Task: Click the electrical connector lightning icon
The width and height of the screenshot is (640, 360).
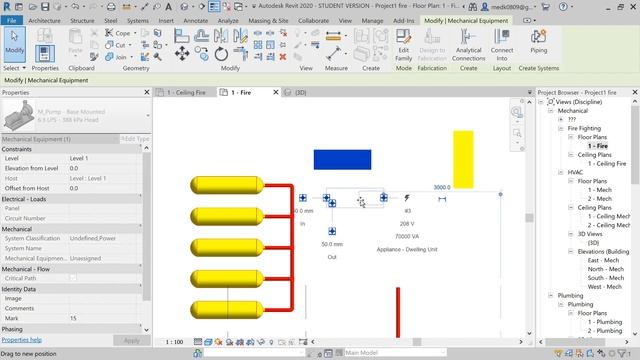Action: (x=407, y=198)
